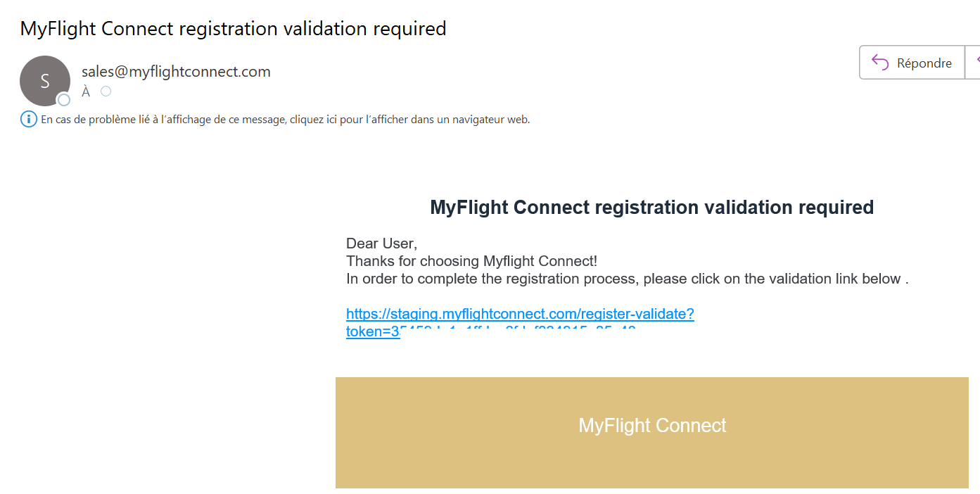Click the gold MyFlight Connect banner
The image size is (980, 494).
click(651, 457)
